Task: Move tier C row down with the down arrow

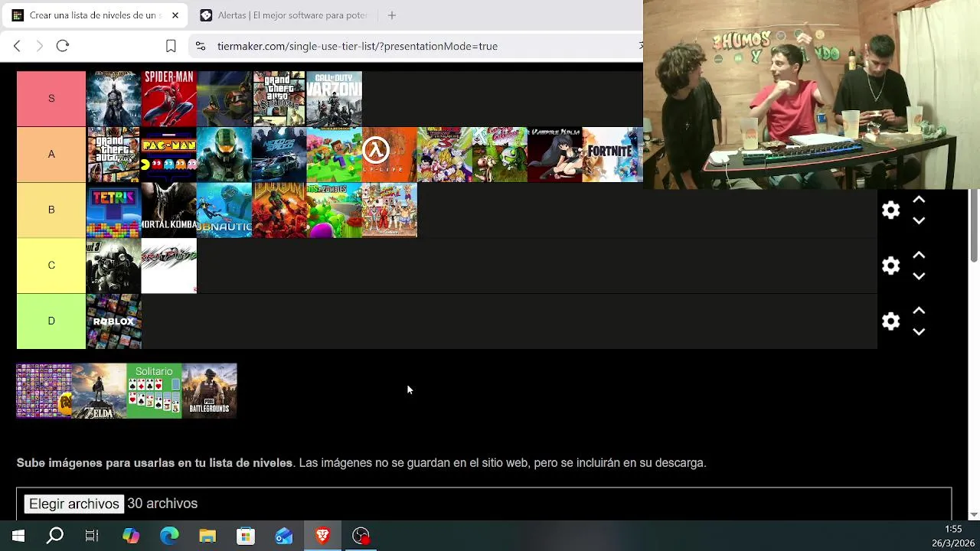Action: tap(919, 276)
